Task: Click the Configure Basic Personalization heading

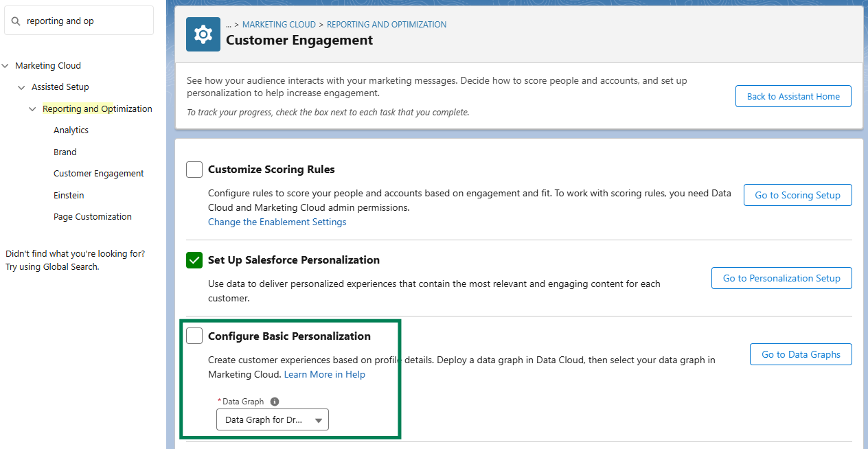Action: (289, 336)
